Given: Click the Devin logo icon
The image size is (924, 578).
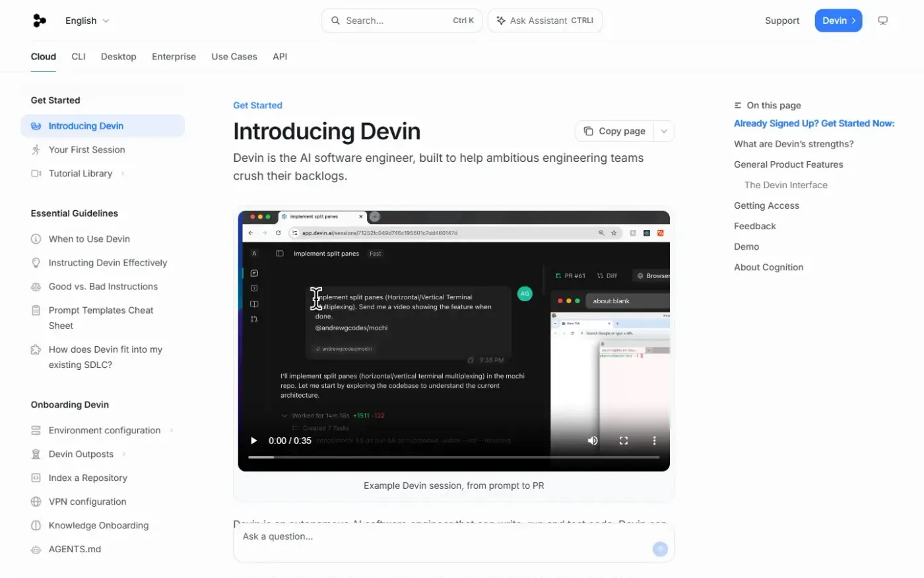Looking at the screenshot, I should click(40, 20).
